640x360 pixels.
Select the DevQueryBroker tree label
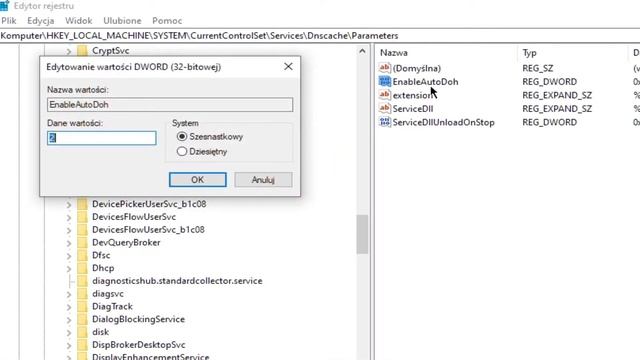(x=126, y=242)
